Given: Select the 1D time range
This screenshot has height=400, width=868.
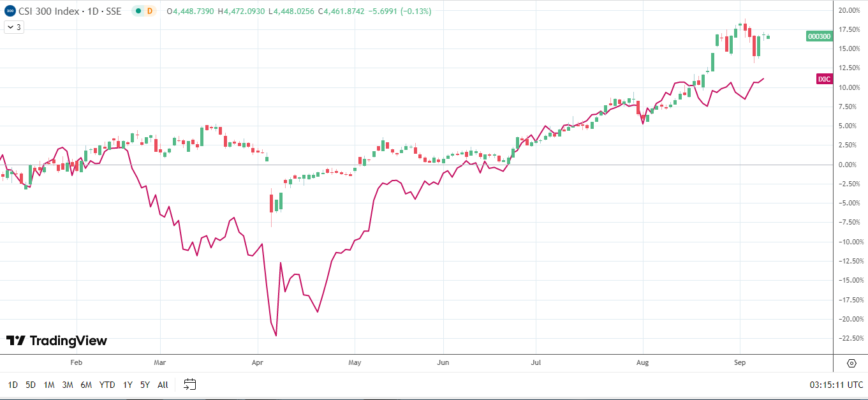Looking at the screenshot, I should (x=13, y=385).
